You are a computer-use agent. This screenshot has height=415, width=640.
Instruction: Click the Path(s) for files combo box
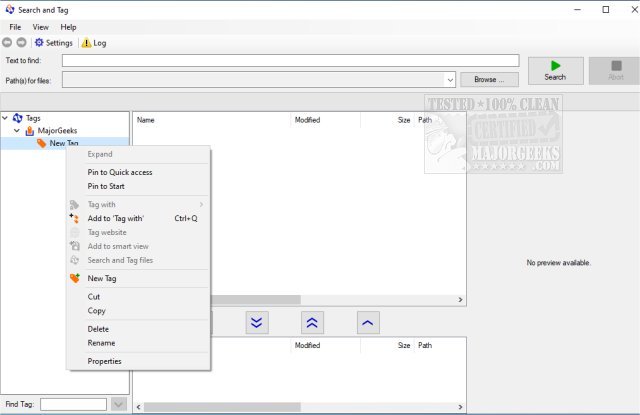[259, 80]
